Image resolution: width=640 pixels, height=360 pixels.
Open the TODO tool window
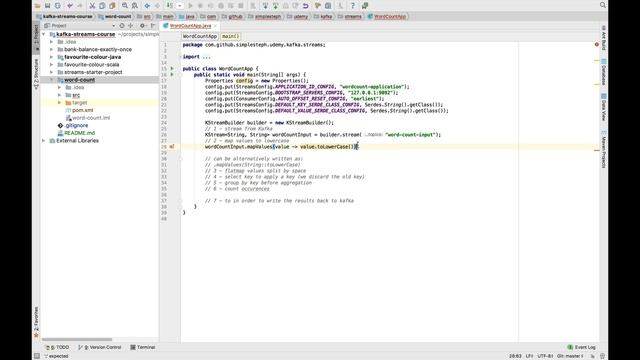pyautogui.click(x=57, y=347)
